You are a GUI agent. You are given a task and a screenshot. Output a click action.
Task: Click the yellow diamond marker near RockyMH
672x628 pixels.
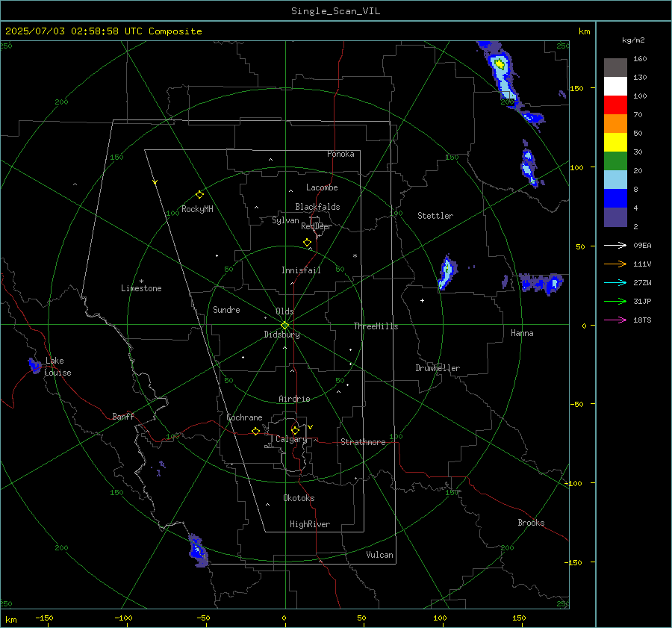[199, 195]
